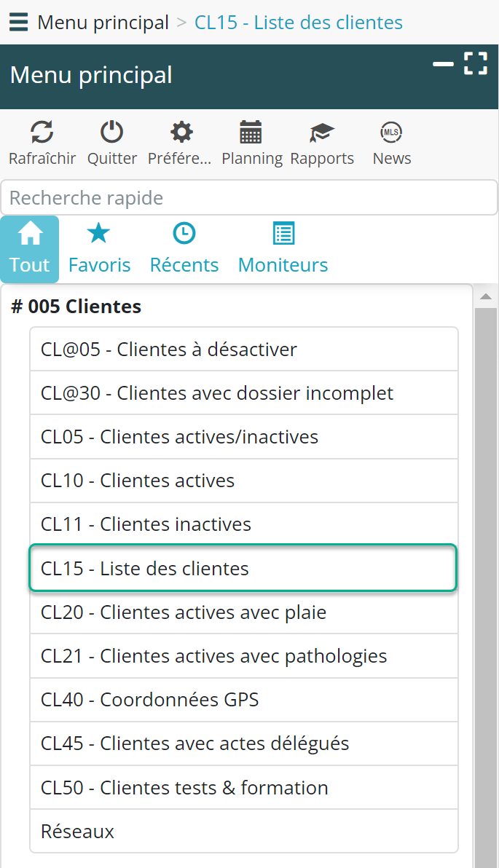
Task: Click the Recherche rapide search field
Action: click(x=248, y=198)
